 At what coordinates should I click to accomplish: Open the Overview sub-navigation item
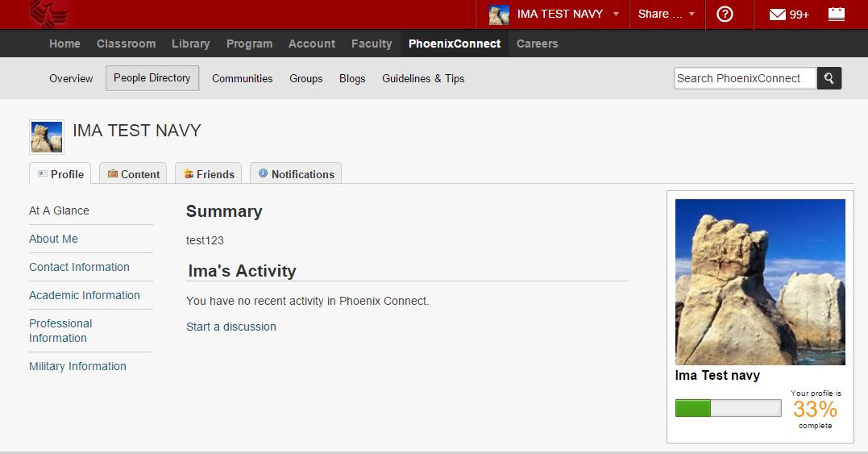tap(71, 78)
